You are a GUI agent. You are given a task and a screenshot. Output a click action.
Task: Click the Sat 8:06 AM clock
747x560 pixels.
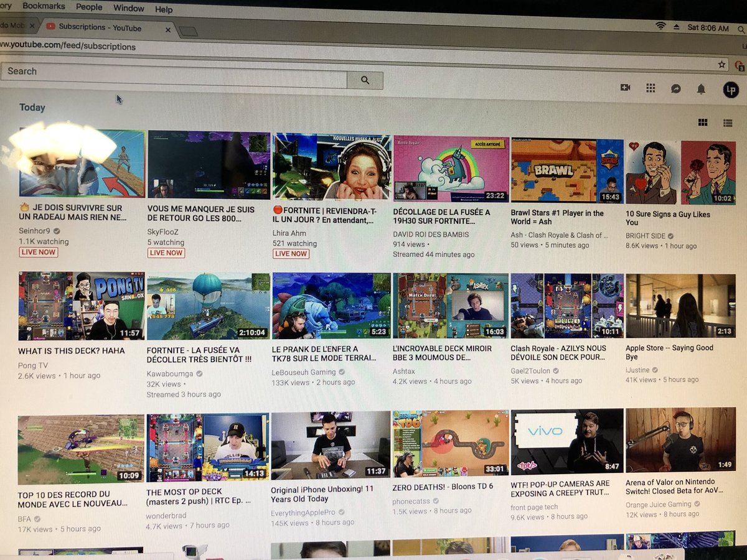click(708, 28)
